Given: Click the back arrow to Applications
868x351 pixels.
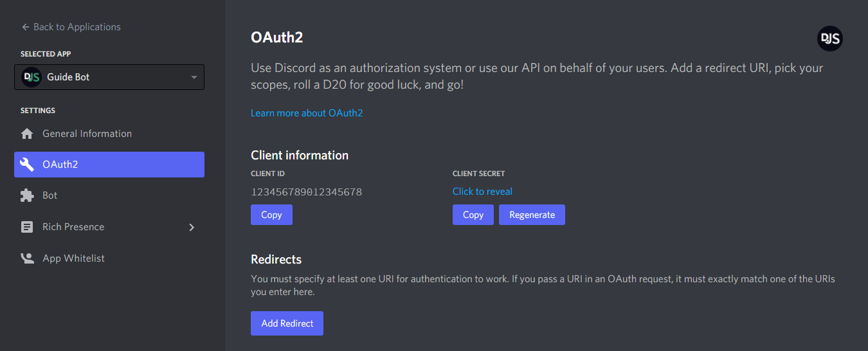Looking at the screenshot, I should tap(26, 27).
